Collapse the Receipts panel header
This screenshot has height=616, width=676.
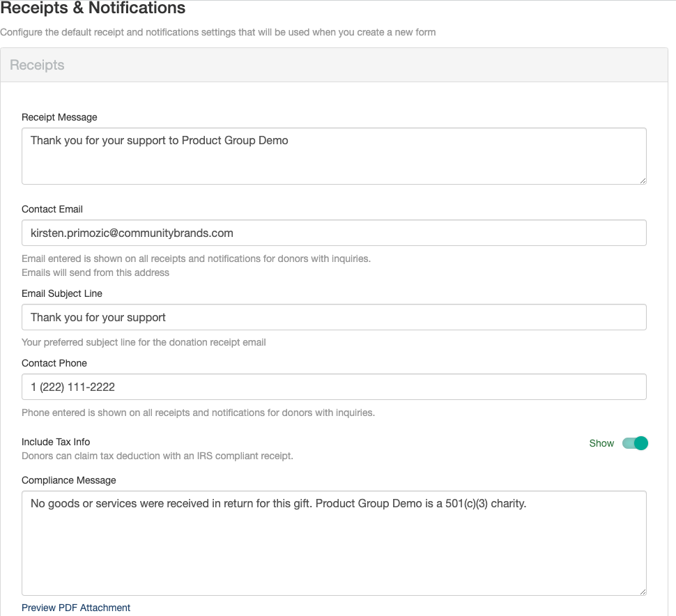[x=37, y=66]
